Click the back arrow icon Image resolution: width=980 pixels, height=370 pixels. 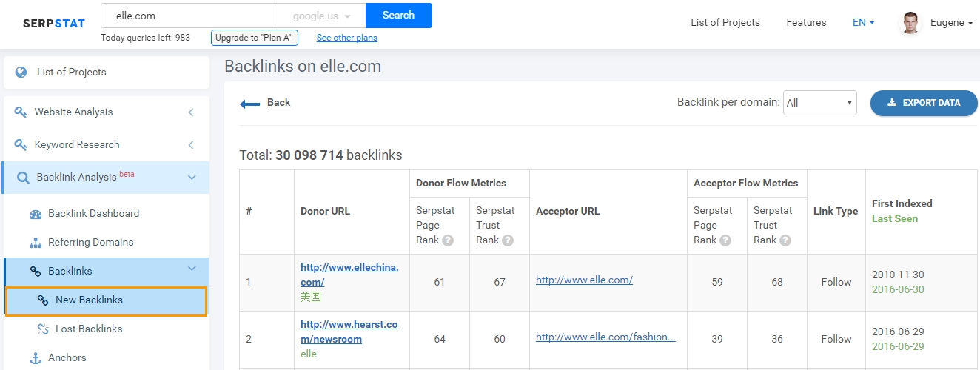click(x=249, y=104)
